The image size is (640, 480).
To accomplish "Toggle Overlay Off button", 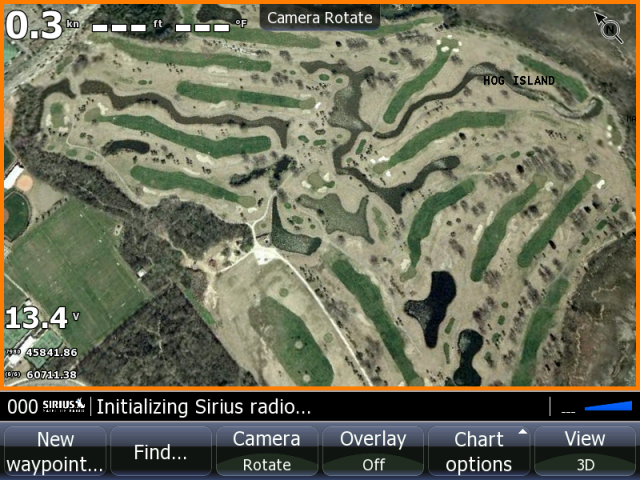I will pos(373,451).
